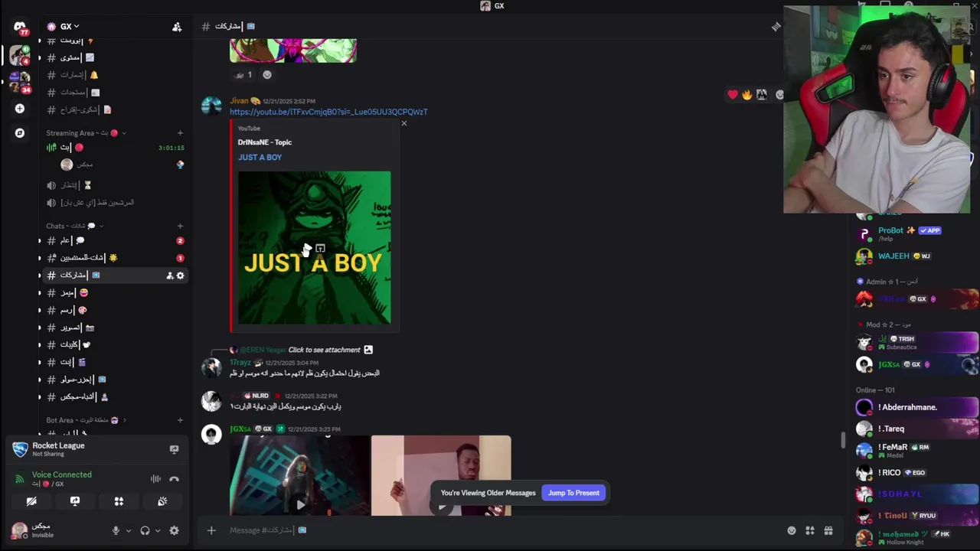The image size is (980, 551).
Task: Open the مستجدات channel
Action: click(113, 93)
